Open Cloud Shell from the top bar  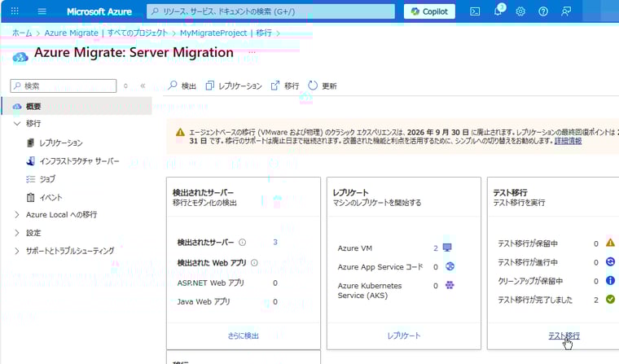(475, 11)
